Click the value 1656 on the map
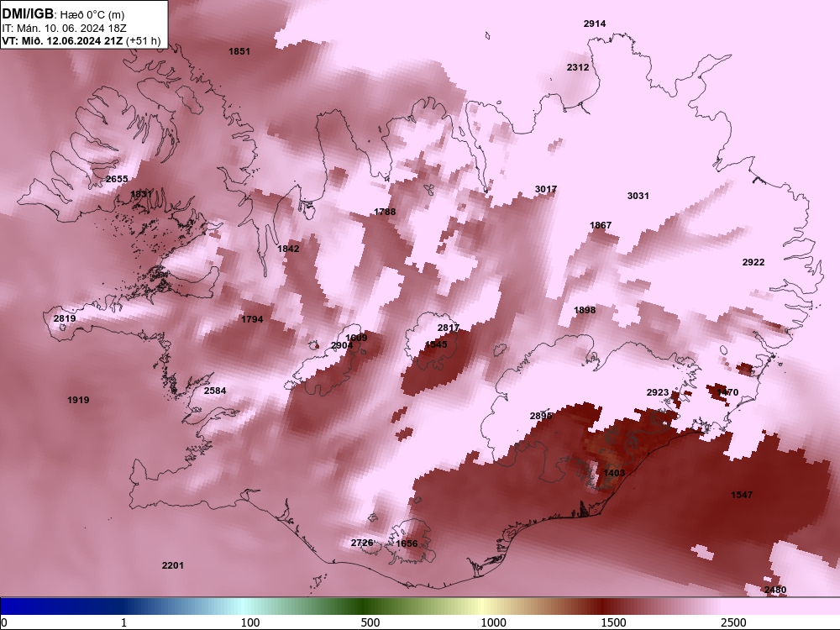The image size is (840, 630). pos(406,543)
